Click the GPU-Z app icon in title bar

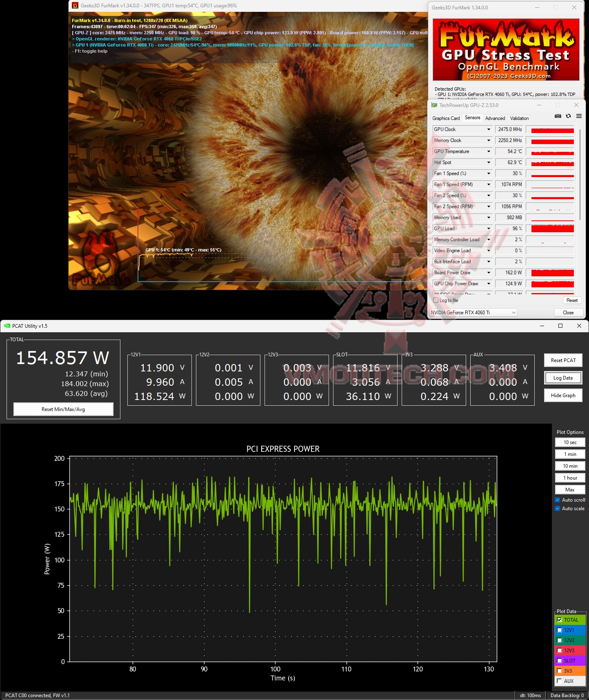tap(434, 105)
